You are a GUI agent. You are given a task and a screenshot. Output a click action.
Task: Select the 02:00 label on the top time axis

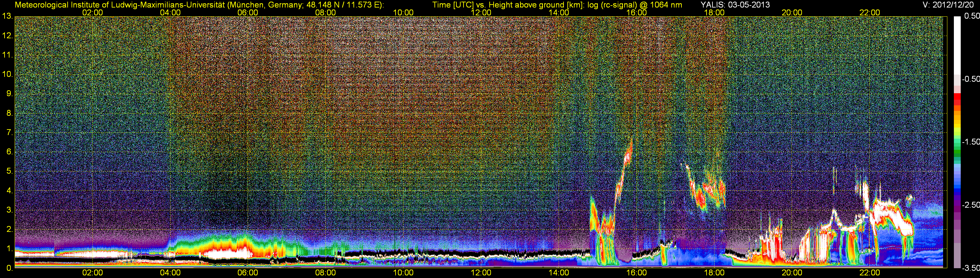pos(92,12)
